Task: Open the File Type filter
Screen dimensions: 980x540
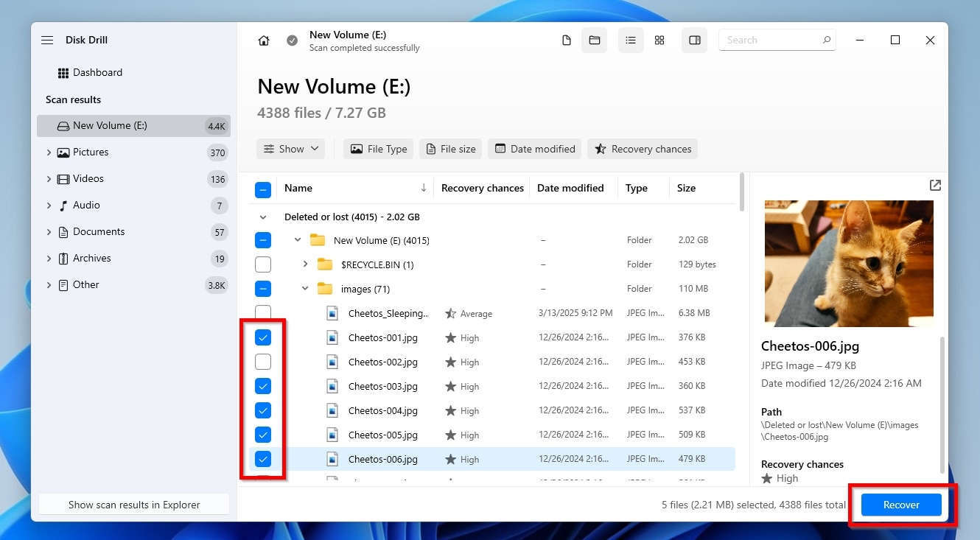Action: [x=379, y=149]
